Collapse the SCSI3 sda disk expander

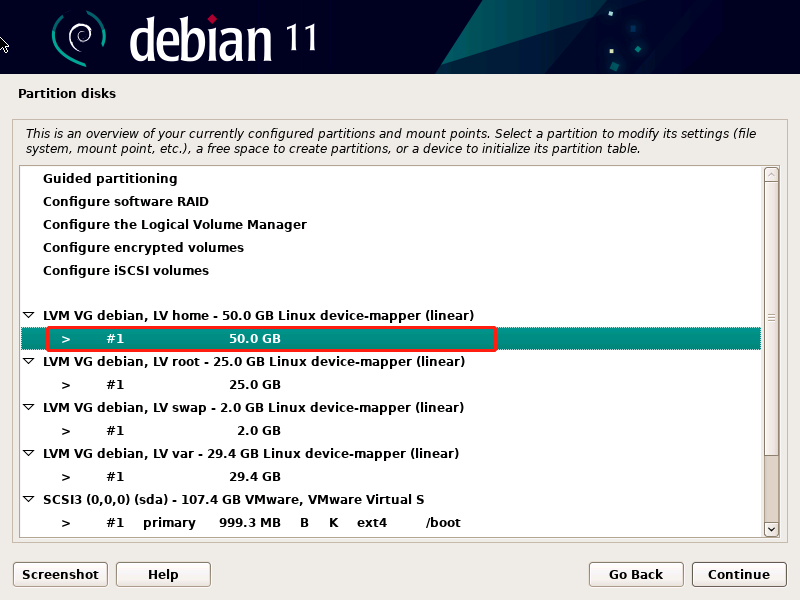pos(29,499)
